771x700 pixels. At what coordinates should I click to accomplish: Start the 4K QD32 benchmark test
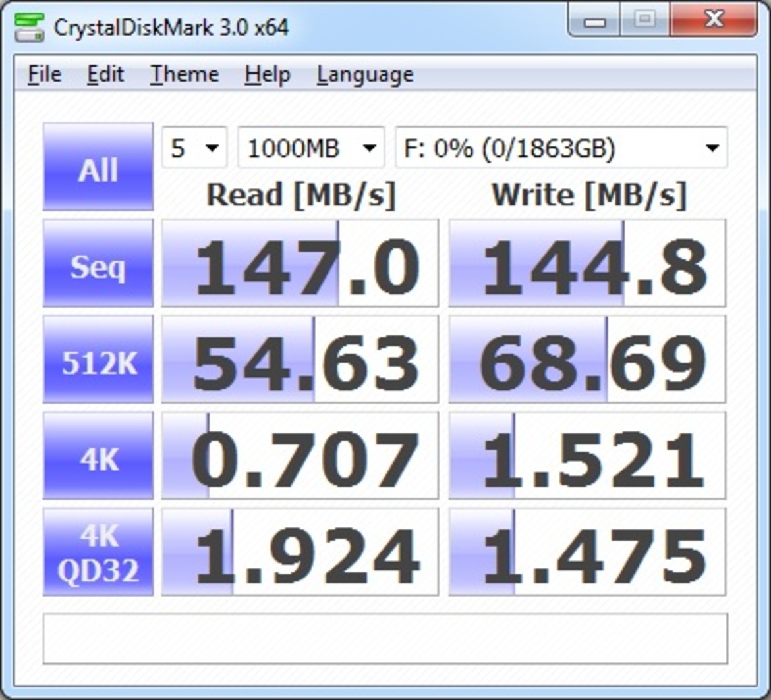click(x=98, y=552)
